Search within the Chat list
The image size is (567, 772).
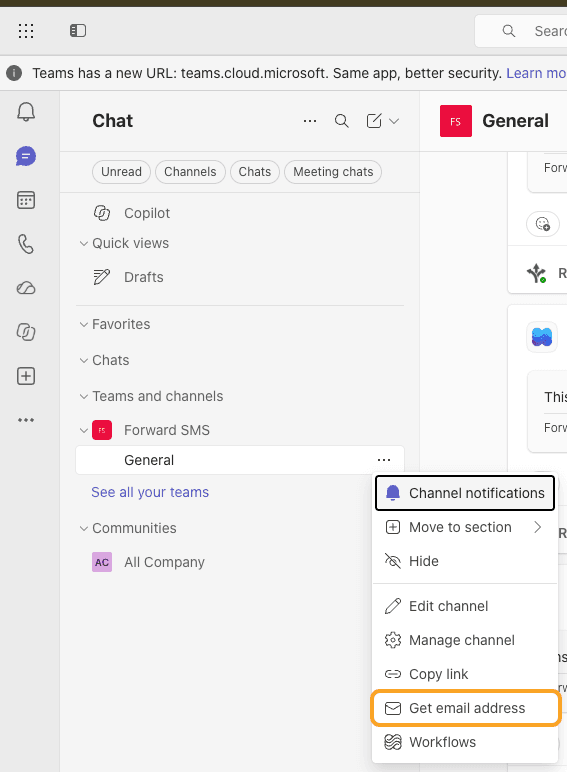click(x=342, y=121)
